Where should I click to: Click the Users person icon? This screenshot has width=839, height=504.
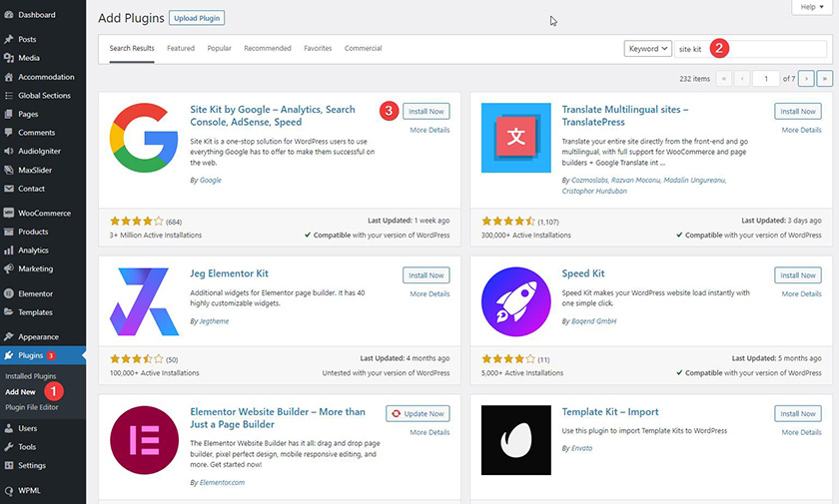(9, 428)
